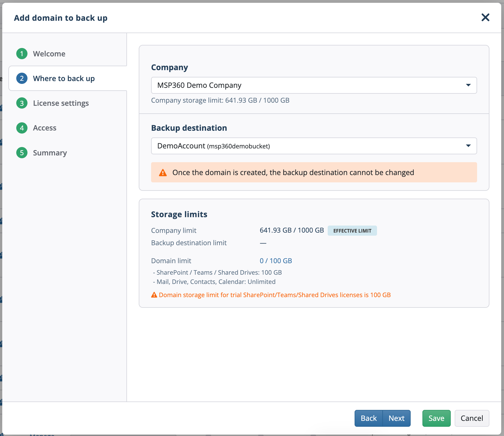Click the Next button
Screen dimensions: 504x436
click(396, 418)
